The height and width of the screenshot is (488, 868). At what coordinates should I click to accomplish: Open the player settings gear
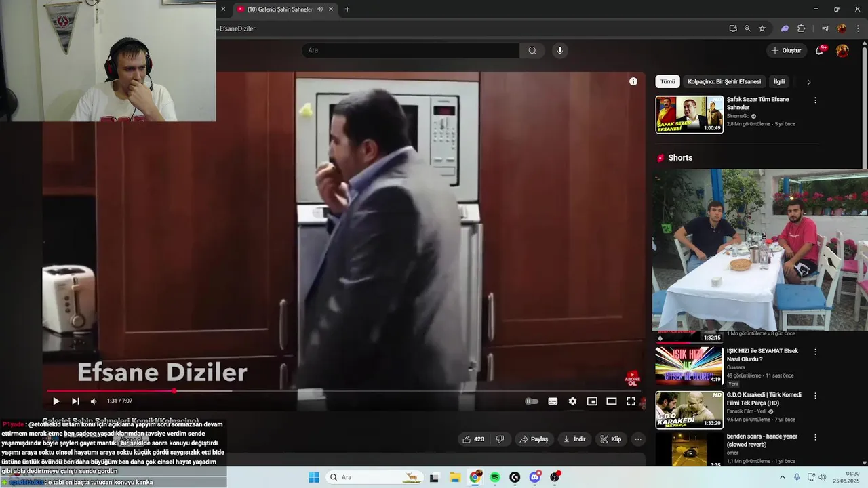(572, 401)
